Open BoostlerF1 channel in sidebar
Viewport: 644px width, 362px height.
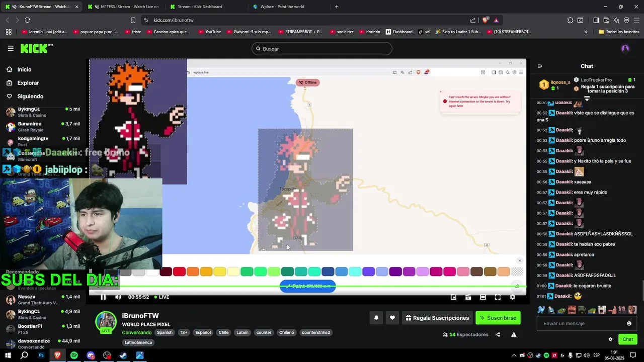(43, 329)
